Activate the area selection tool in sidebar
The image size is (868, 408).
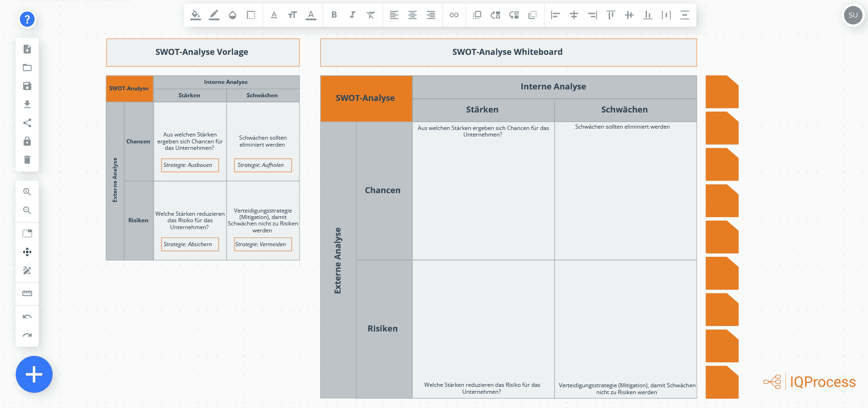pyautogui.click(x=27, y=233)
